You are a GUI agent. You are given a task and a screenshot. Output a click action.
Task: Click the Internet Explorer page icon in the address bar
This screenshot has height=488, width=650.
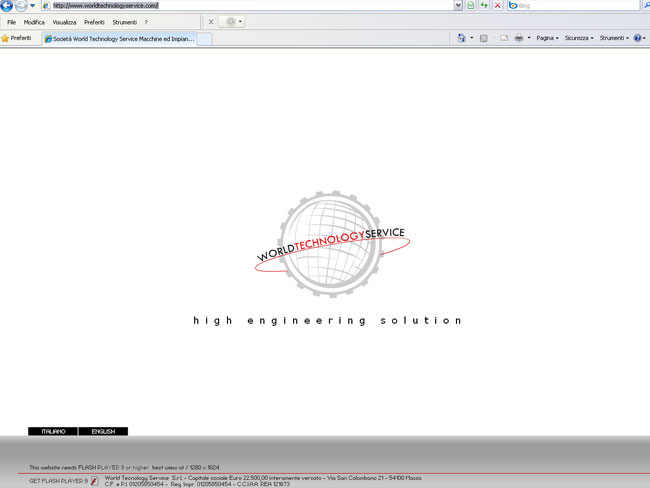pyautogui.click(x=46, y=5)
